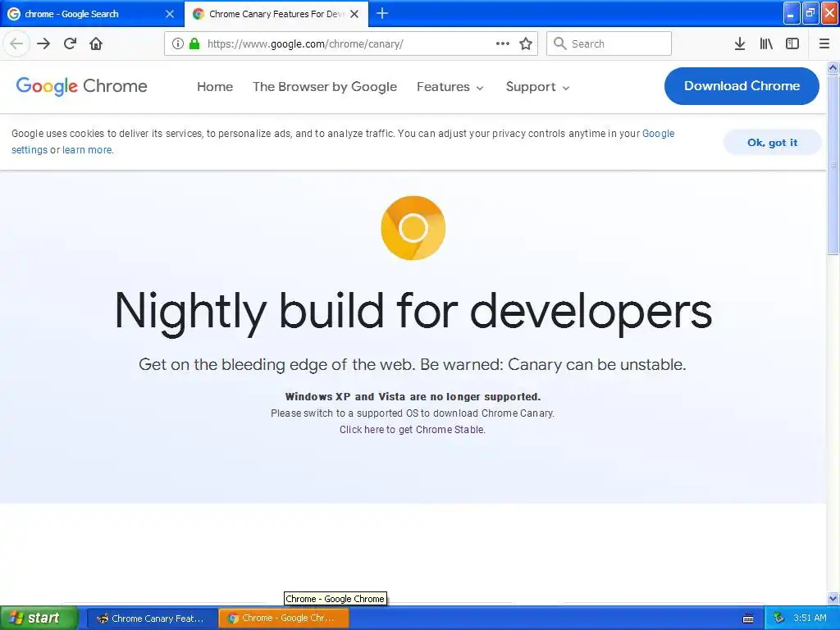Click the yellow Chrome Canary logo
This screenshot has height=630, width=840.
[x=413, y=228]
